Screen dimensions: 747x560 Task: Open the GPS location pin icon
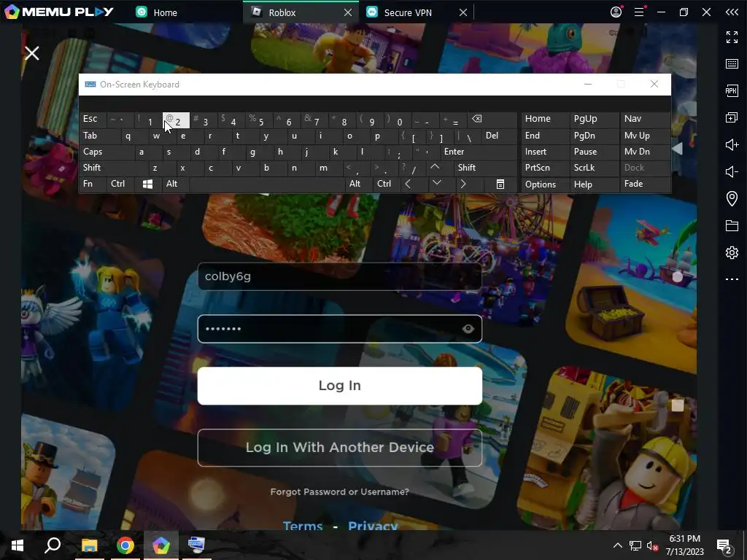coord(732,198)
